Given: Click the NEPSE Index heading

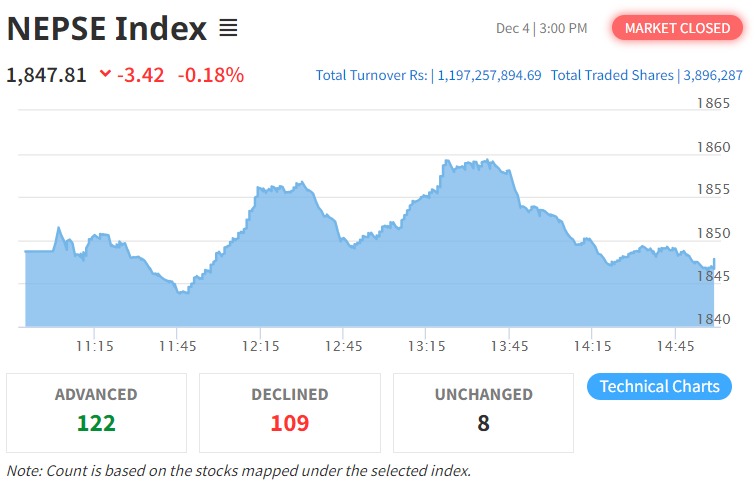Looking at the screenshot, I should pyautogui.click(x=107, y=28).
